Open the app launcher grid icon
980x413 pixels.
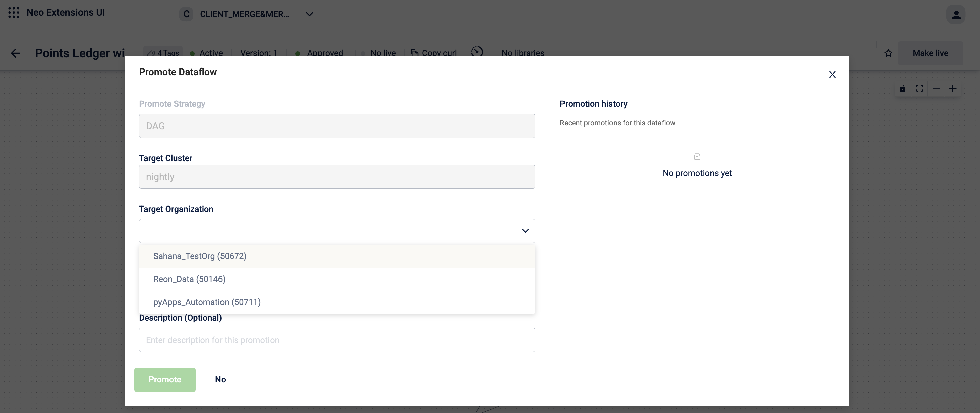[14, 13]
